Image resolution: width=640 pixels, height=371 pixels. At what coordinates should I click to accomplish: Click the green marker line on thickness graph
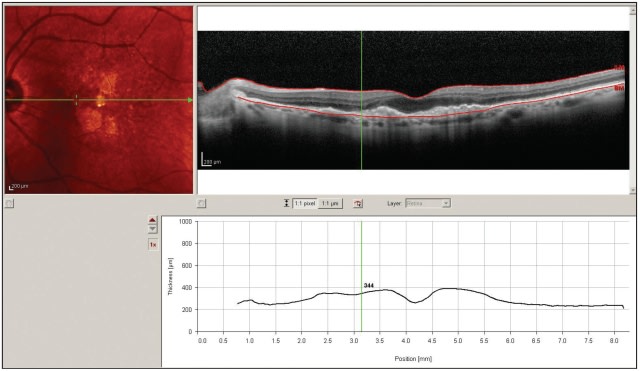pyautogui.click(x=362, y=277)
